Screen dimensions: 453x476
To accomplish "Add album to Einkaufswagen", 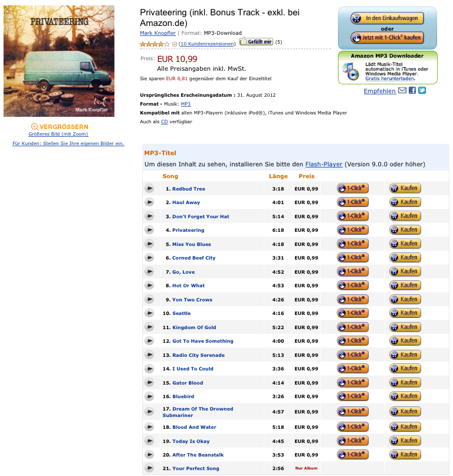I will (x=387, y=18).
